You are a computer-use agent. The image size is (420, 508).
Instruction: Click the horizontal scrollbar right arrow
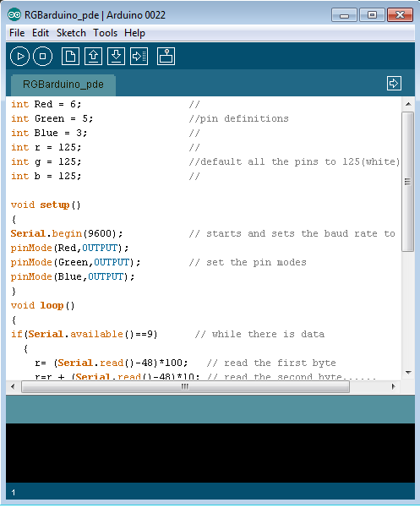pos(394,386)
